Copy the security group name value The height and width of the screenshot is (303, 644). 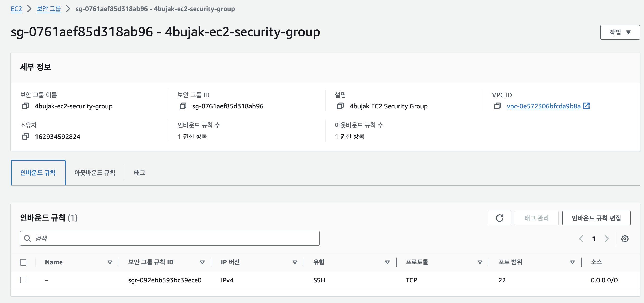25,106
